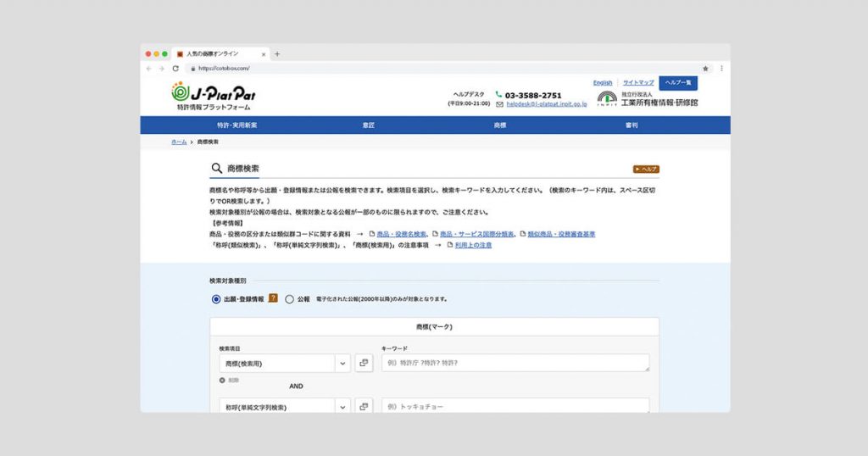The height and width of the screenshot is (456, 868).
Task: Open the English language link
Action: pyautogui.click(x=603, y=83)
